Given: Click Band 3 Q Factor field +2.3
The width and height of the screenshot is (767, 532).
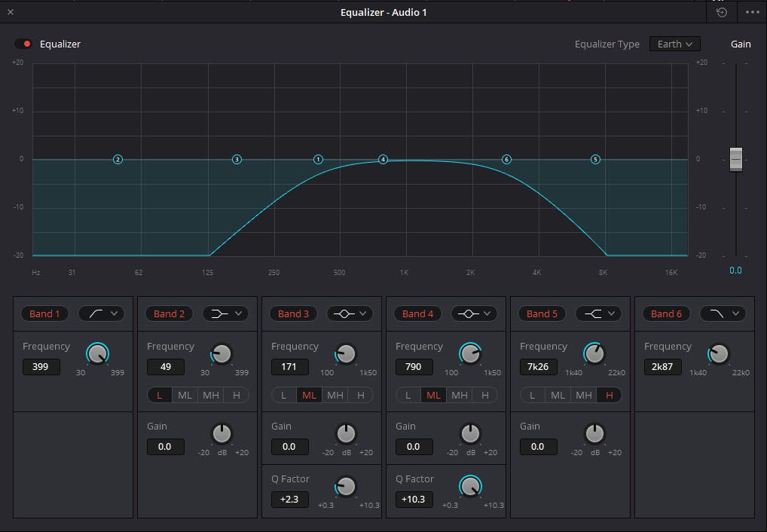Looking at the screenshot, I should tap(289, 499).
